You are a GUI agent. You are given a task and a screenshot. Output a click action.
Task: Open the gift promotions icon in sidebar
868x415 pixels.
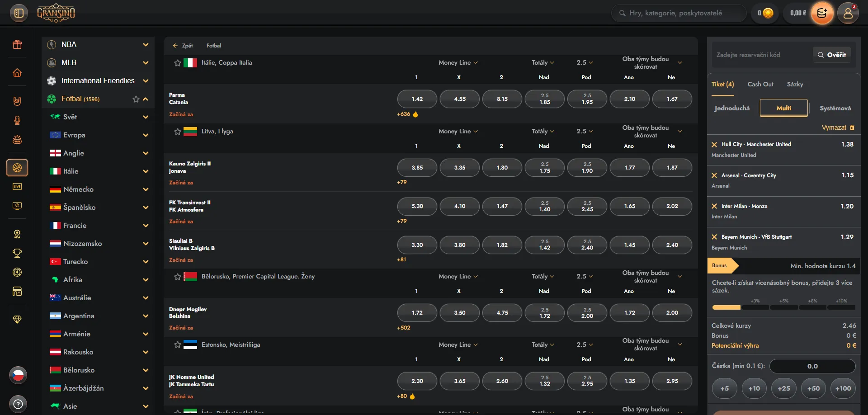tap(17, 44)
